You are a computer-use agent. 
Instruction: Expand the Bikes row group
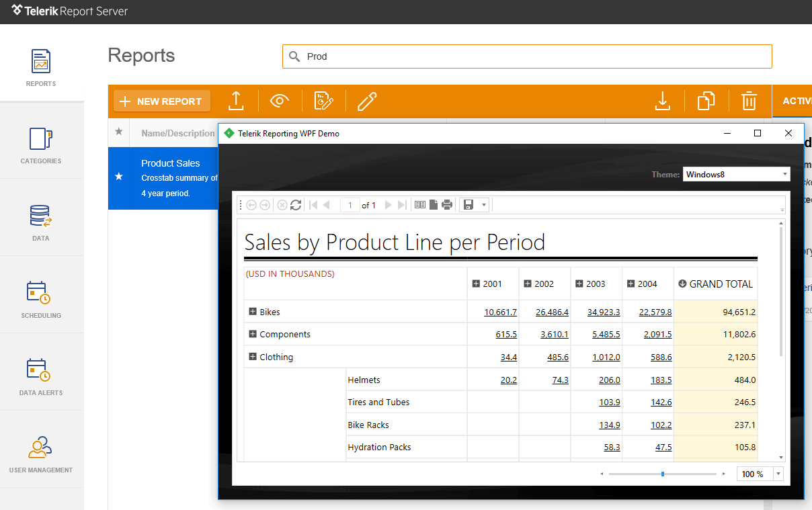click(253, 312)
